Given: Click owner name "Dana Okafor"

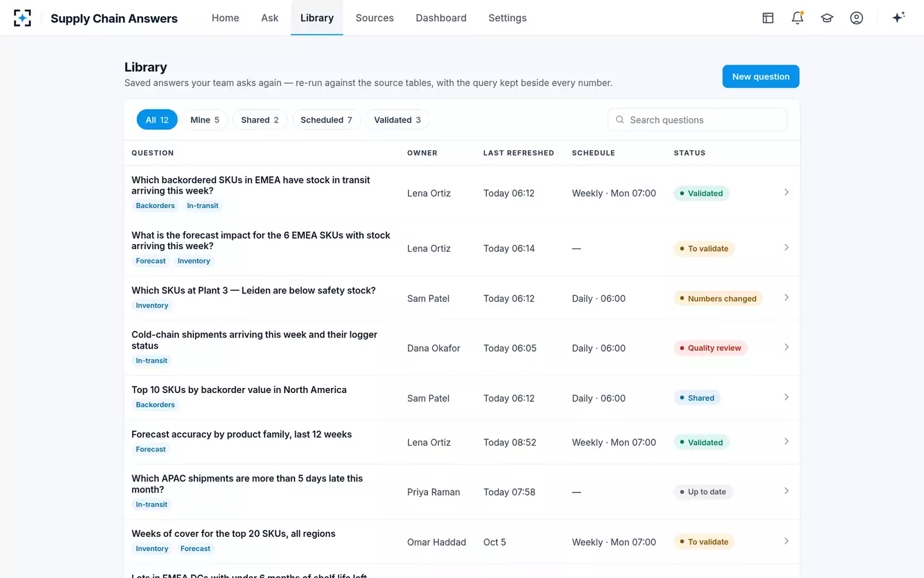Looking at the screenshot, I should [434, 348].
